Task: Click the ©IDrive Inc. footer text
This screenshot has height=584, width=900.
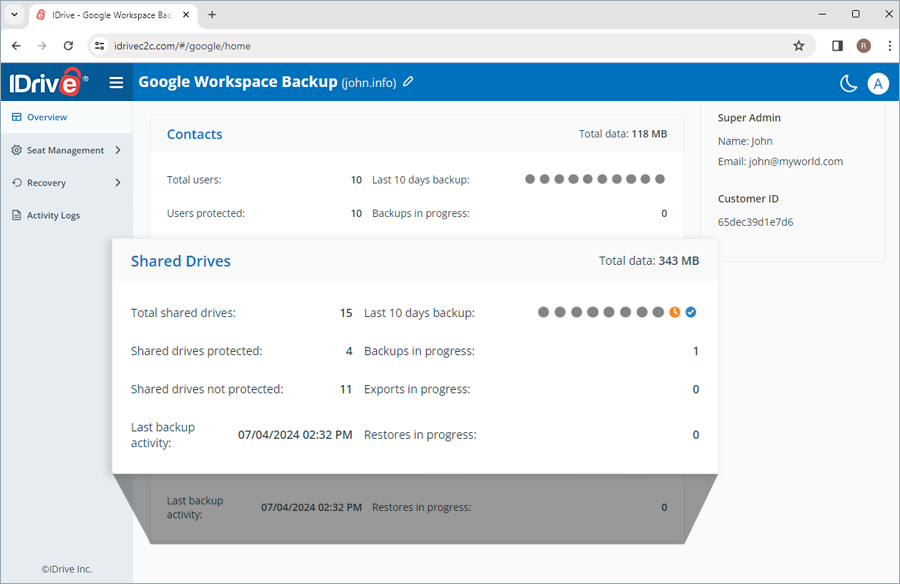Action: click(67, 569)
